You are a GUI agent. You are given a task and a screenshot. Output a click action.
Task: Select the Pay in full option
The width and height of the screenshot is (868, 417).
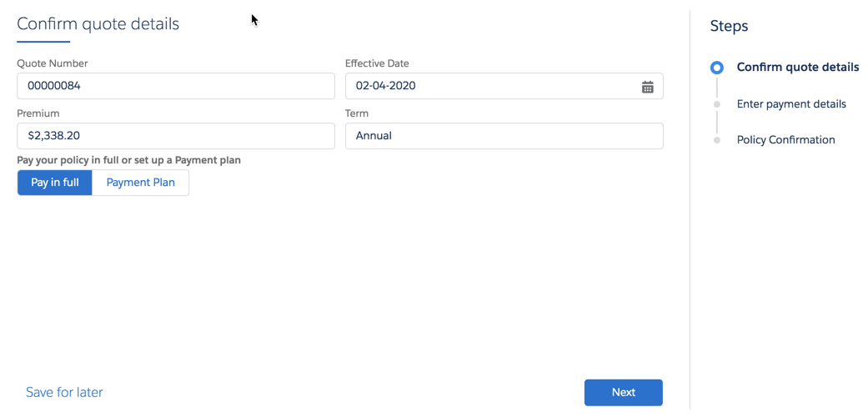coord(55,183)
